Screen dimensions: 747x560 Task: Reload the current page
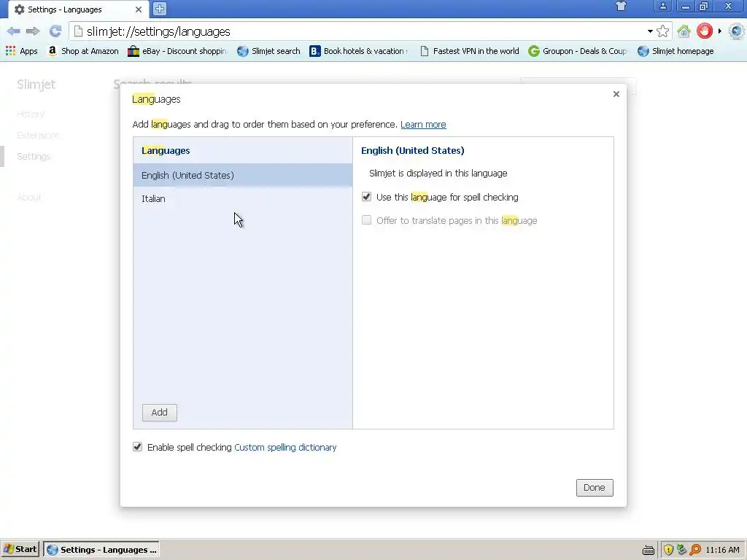(55, 31)
